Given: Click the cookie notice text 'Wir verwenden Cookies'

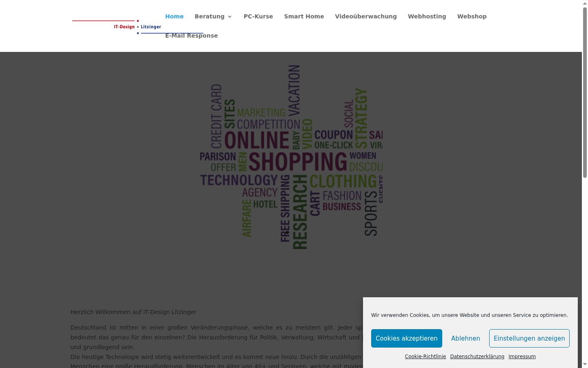Looking at the screenshot, I should tap(470, 315).
